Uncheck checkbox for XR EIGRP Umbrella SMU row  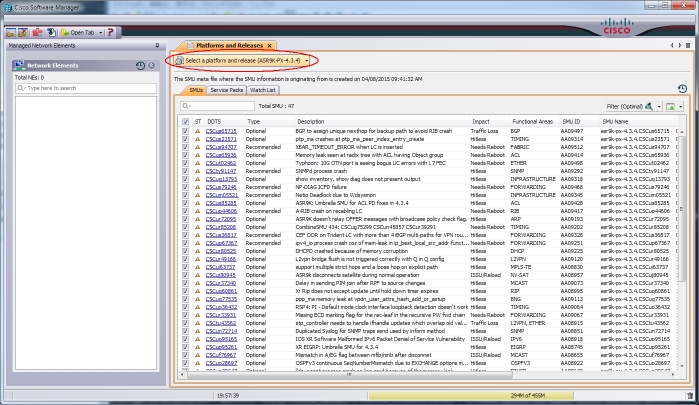pyautogui.click(x=185, y=347)
